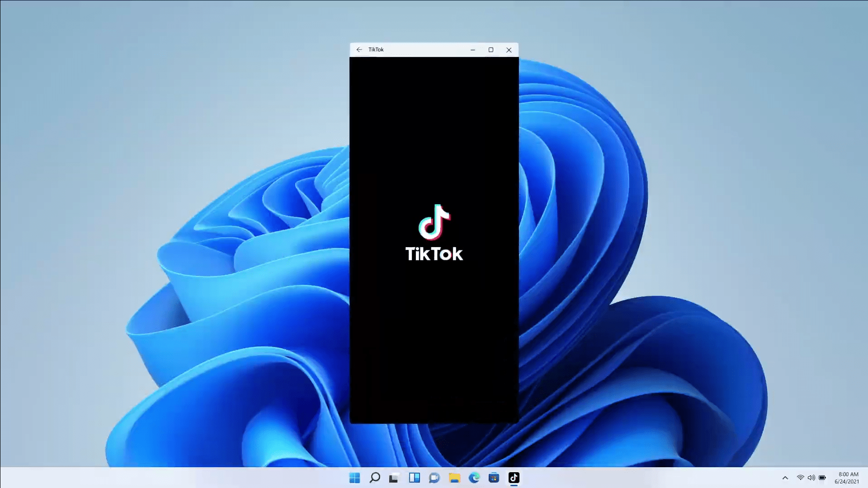The width and height of the screenshot is (868, 488).
Task: Select the TikTok logo on the splash screen
Action: click(434, 223)
